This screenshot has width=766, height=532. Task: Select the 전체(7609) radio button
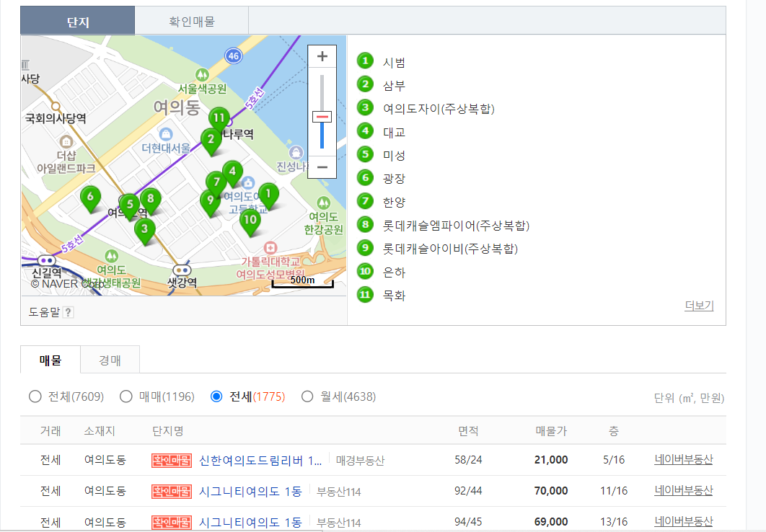[x=35, y=396]
